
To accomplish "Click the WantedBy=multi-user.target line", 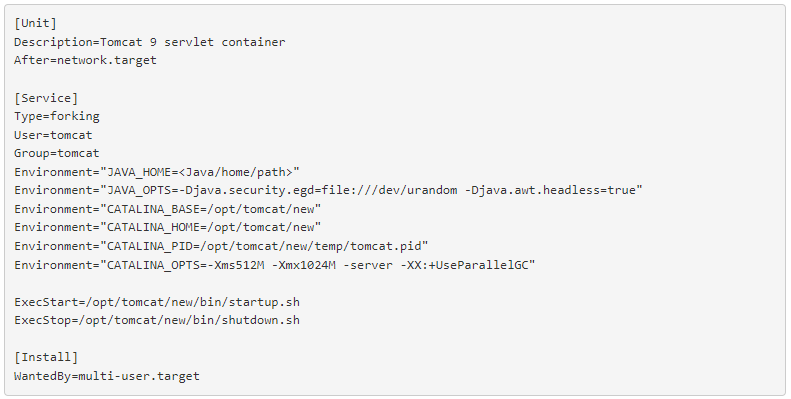I will pyautogui.click(x=107, y=376).
